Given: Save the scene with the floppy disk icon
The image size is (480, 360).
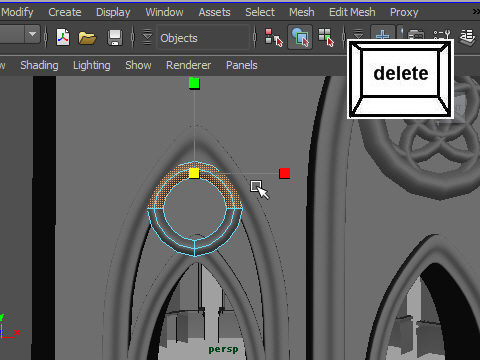Looking at the screenshot, I should coord(115,37).
